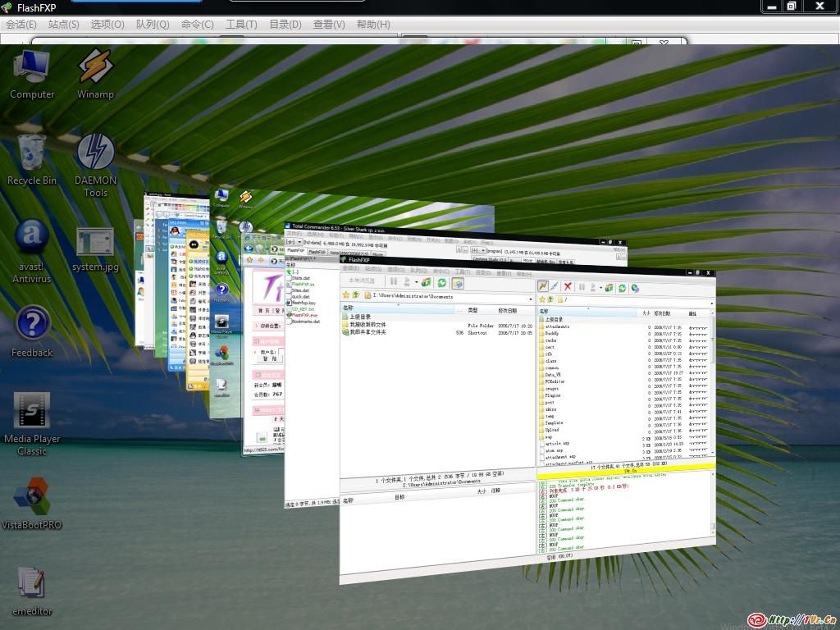Open avast! Antivirus desktop icon
Image resolution: width=840 pixels, height=630 pixels.
click(x=32, y=238)
